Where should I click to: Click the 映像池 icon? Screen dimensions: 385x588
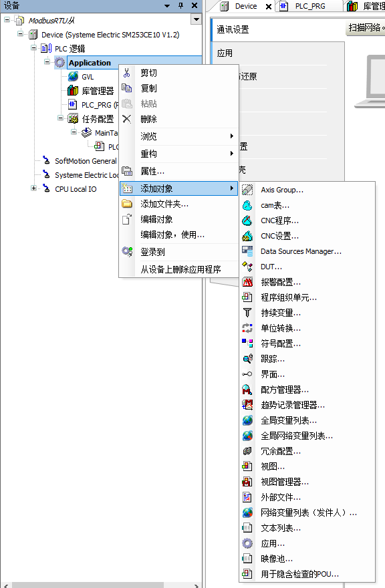pos(247,559)
